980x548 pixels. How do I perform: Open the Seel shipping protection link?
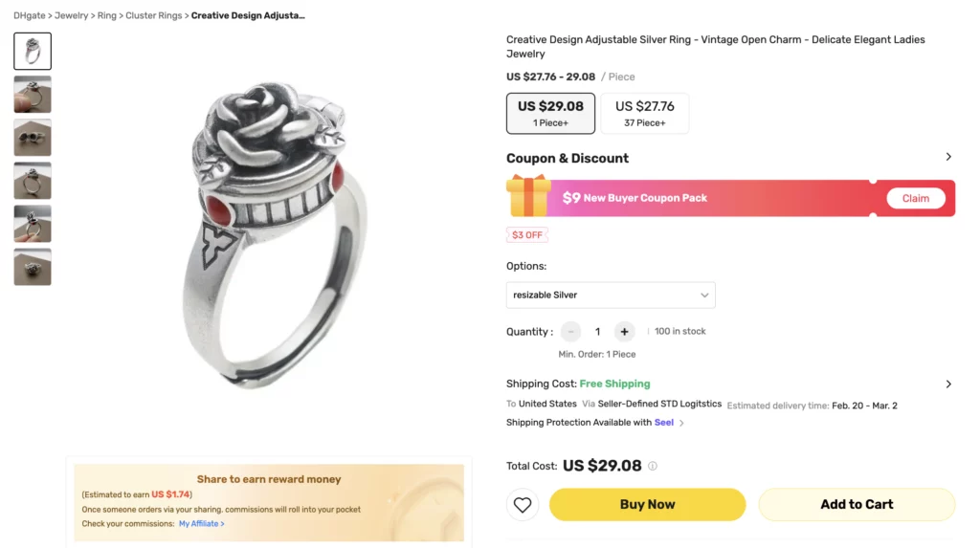(x=664, y=423)
